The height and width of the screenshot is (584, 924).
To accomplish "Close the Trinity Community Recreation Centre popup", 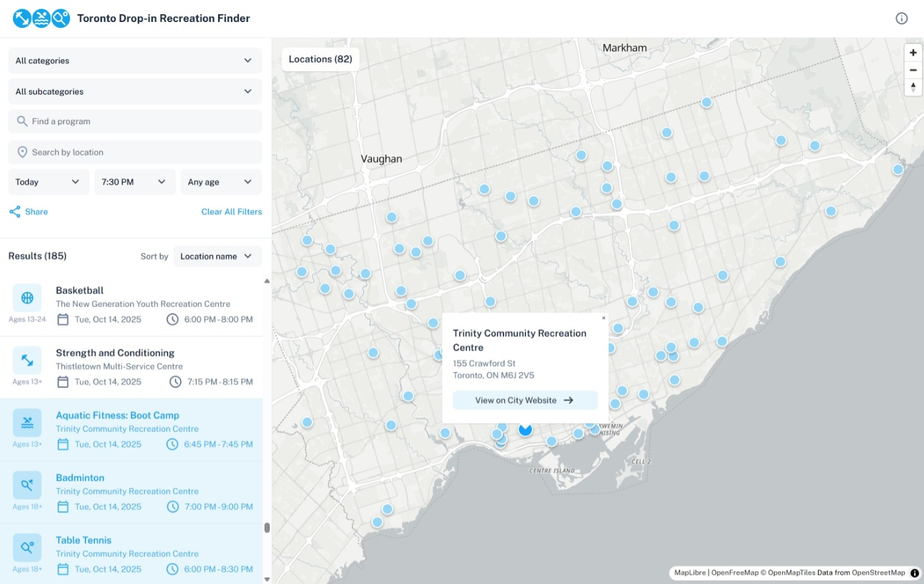I will pos(604,318).
